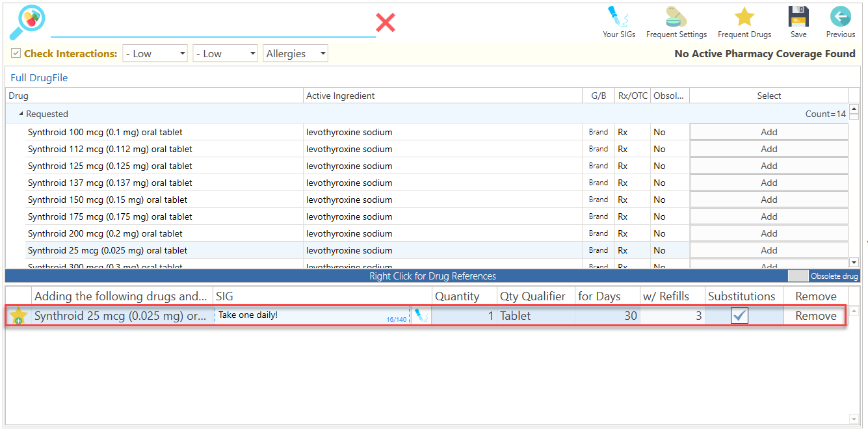Click the Qty Qualifier 'Tablet' cell
868x429 pixels.
(x=536, y=316)
